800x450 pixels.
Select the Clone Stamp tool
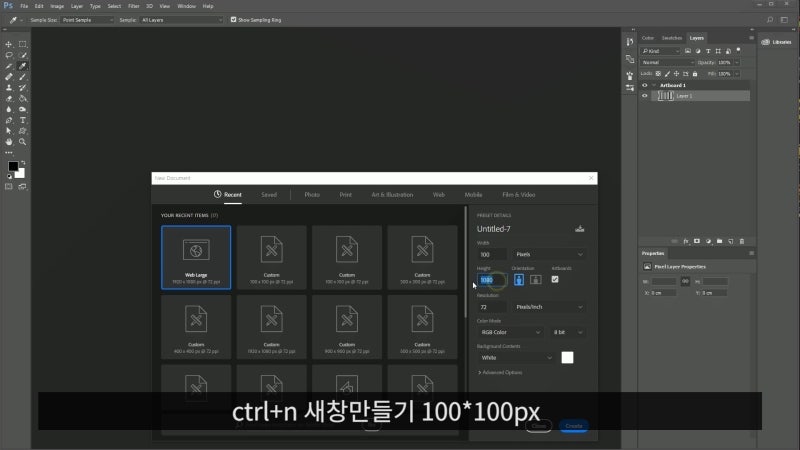[x=9, y=88]
